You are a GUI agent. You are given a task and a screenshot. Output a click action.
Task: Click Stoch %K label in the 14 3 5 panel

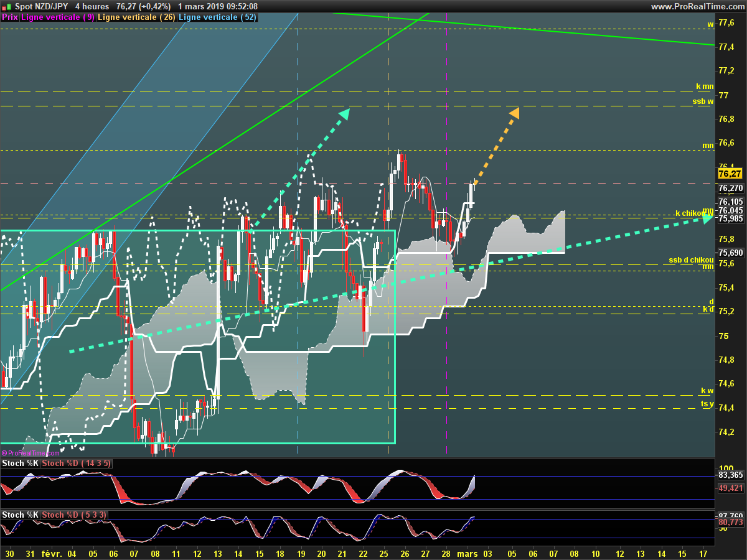coord(20,464)
